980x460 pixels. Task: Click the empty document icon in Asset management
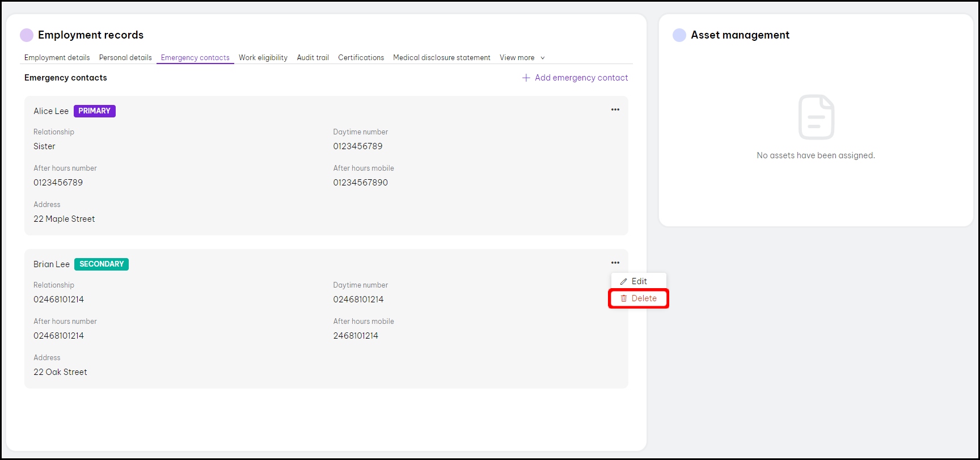click(x=816, y=117)
